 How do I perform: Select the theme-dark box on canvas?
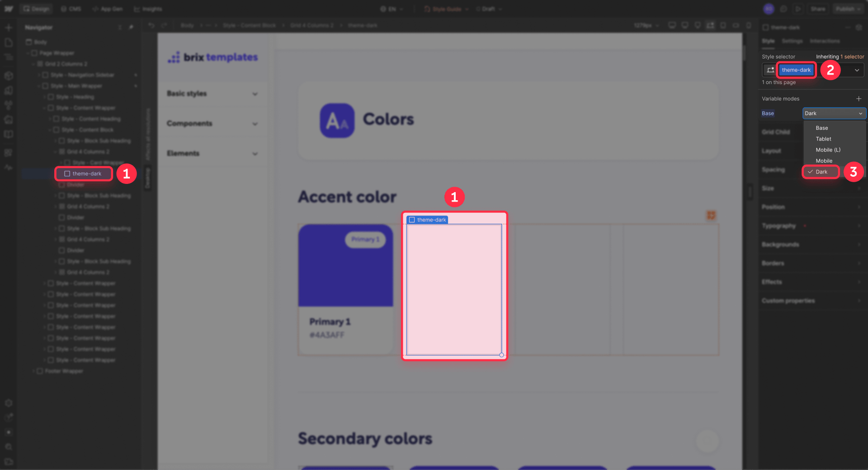click(x=454, y=290)
